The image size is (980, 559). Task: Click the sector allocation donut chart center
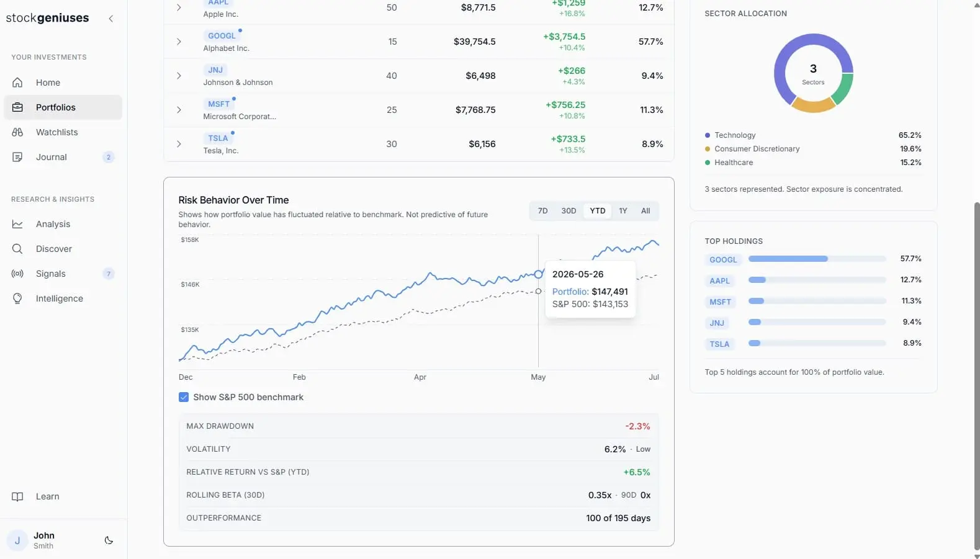tap(813, 73)
